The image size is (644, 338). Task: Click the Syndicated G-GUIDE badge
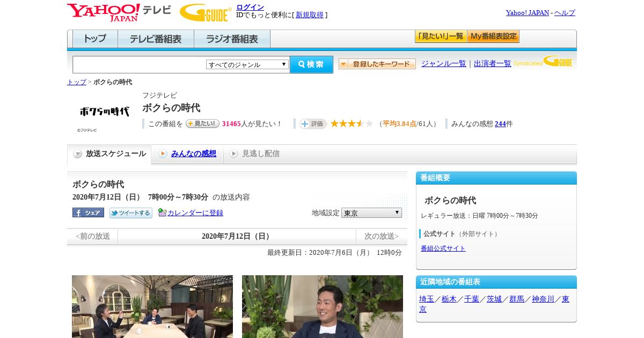click(x=543, y=62)
